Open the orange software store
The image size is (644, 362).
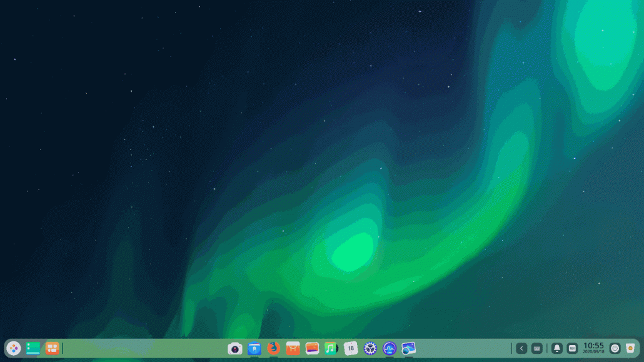[x=292, y=349]
